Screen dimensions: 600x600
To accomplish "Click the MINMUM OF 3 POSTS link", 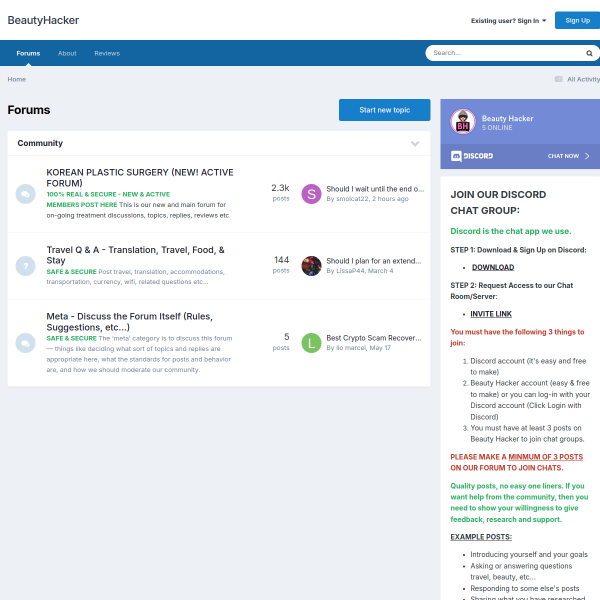I will 546,457.
